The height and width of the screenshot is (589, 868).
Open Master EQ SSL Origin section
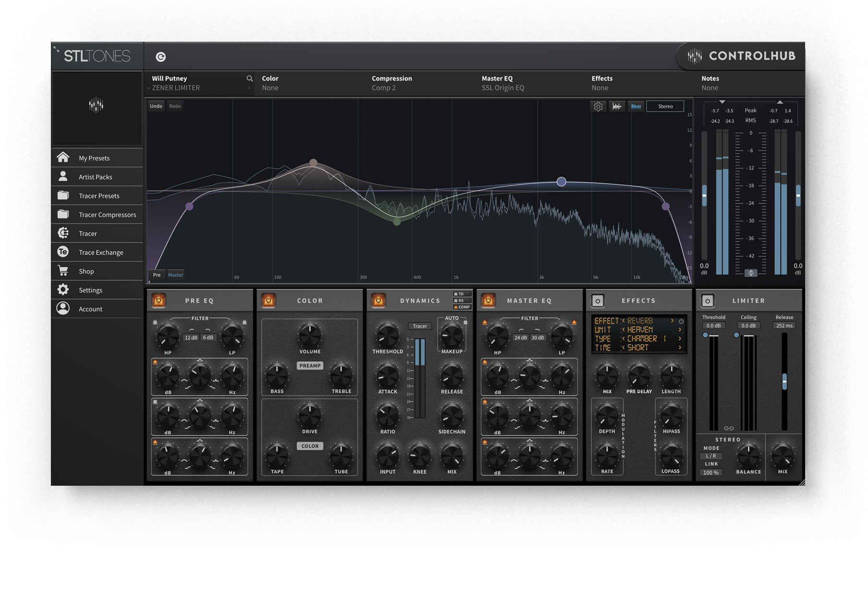pyautogui.click(x=530, y=83)
